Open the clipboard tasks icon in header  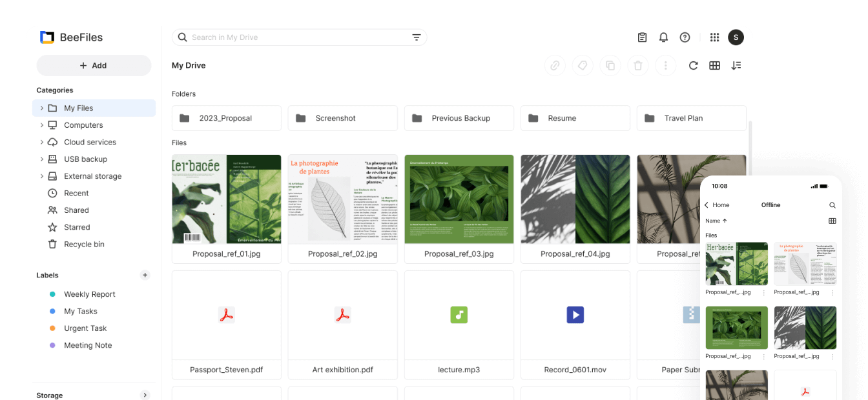(642, 37)
